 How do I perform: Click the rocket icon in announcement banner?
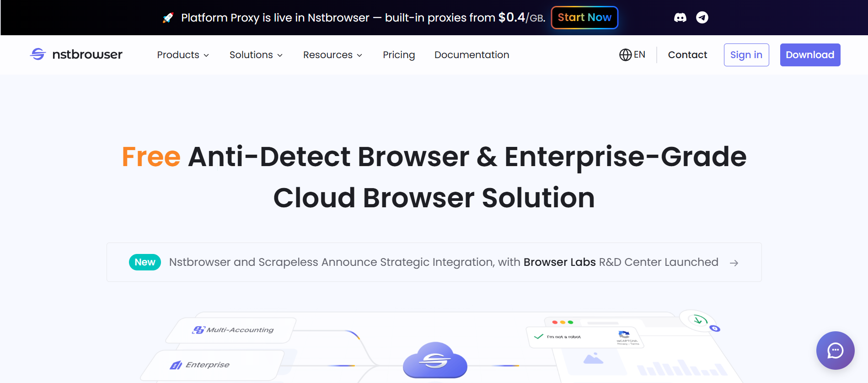(x=168, y=18)
